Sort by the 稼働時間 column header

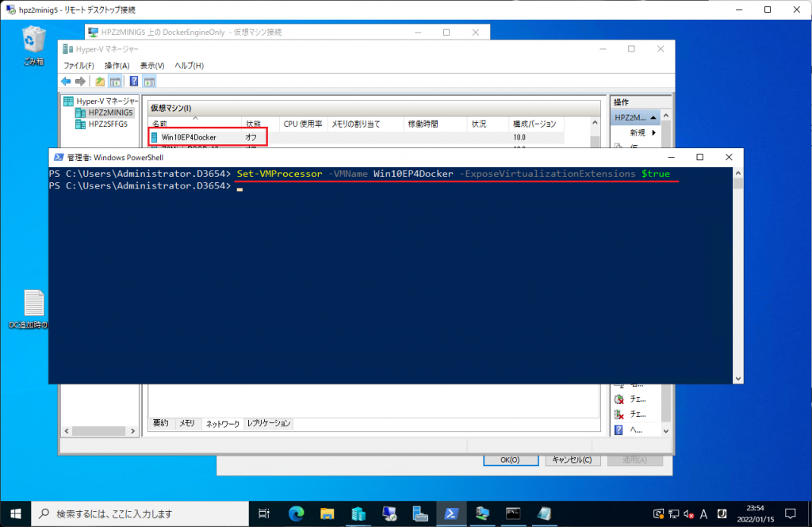point(435,124)
